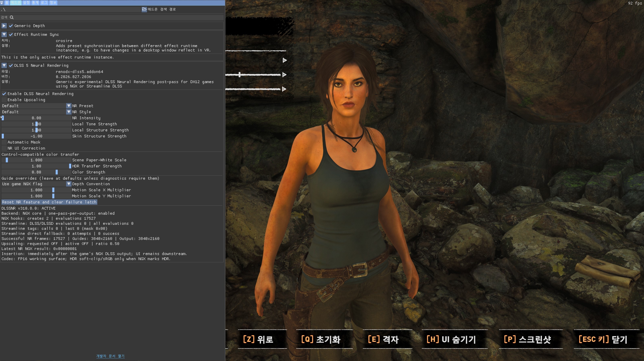Screen dimensions: 644x361
Task: Go to the 통계 tab
Action: tap(35, 2)
